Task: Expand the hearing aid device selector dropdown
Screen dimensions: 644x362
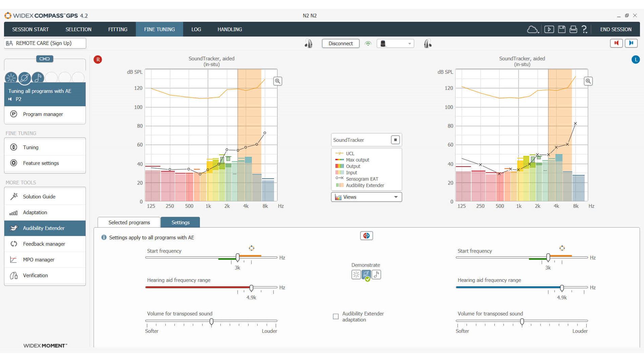Action: (410, 43)
